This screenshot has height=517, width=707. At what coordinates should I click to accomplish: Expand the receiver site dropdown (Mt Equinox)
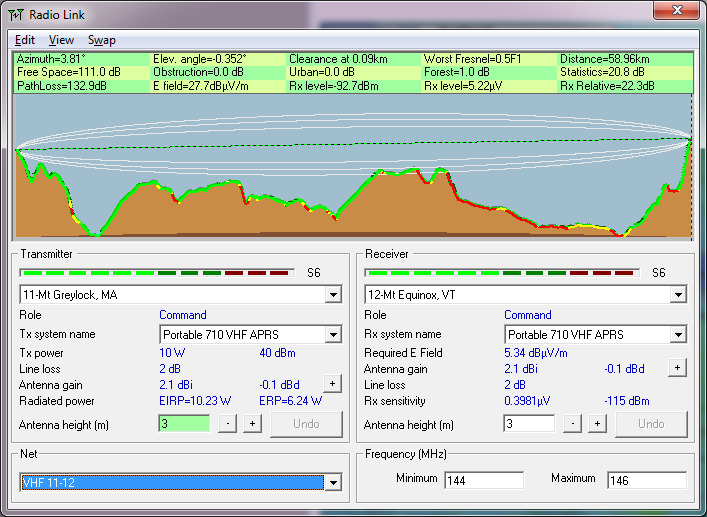tap(678, 295)
